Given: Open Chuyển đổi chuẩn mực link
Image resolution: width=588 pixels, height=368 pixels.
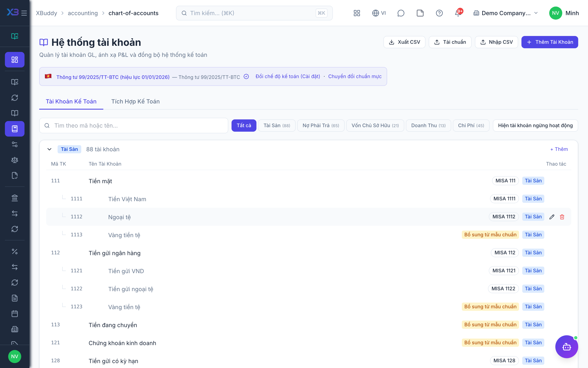Looking at the screenshot, I should click(x=355, y=76).
